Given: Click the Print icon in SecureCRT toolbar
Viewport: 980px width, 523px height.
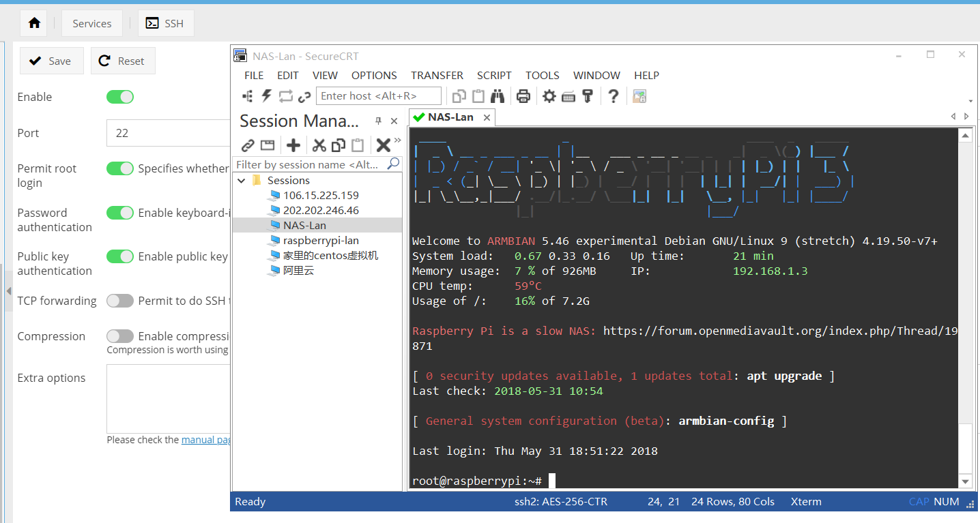Looking at the screenshot, I should click(523, 96).
